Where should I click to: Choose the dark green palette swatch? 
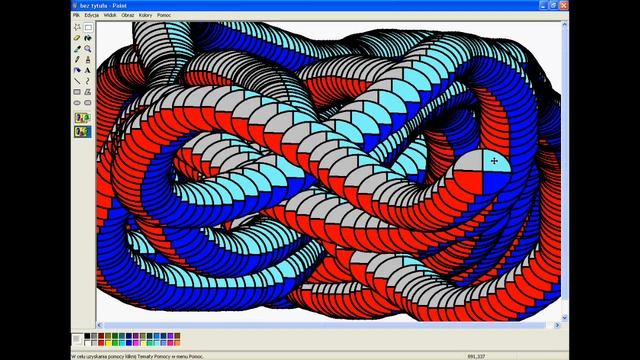[x=115, y=336]
